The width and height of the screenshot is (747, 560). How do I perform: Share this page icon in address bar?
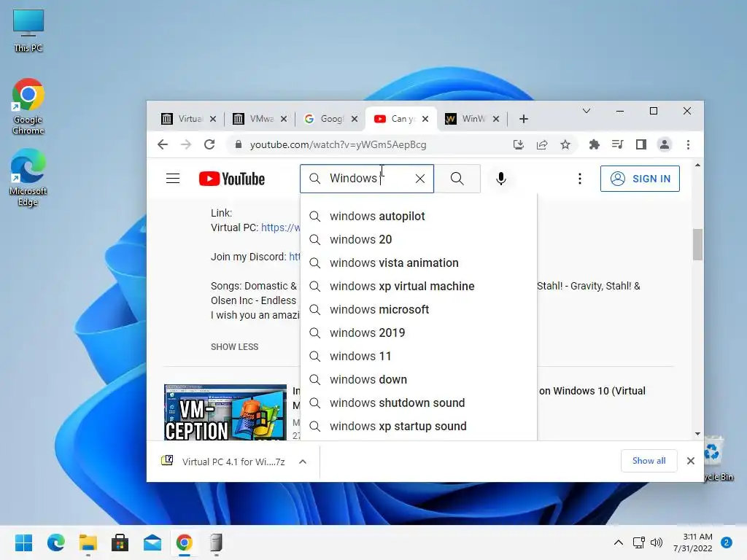click(542, 144)
